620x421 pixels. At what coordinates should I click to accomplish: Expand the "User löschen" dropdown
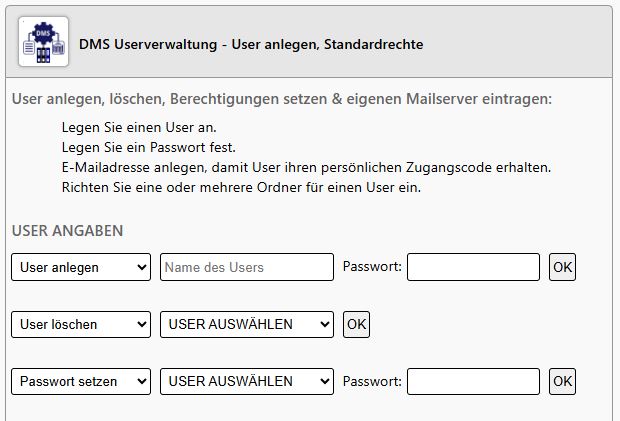pyautogui.click(x=81, y=324)
